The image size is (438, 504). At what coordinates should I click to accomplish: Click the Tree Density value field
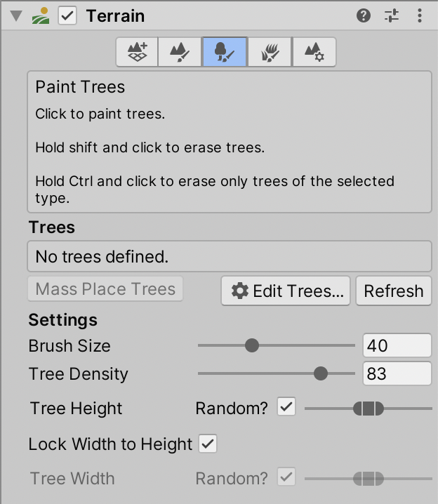[x=397, y=373]
